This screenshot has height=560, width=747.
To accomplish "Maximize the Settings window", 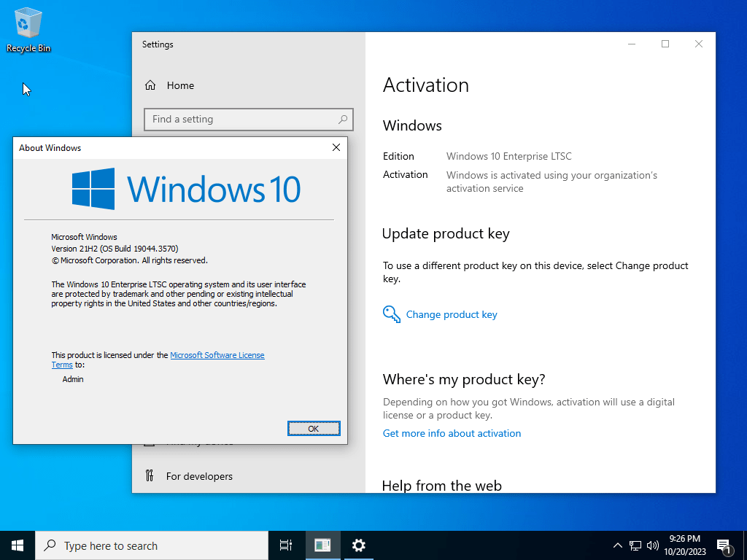I will [665, 44].
